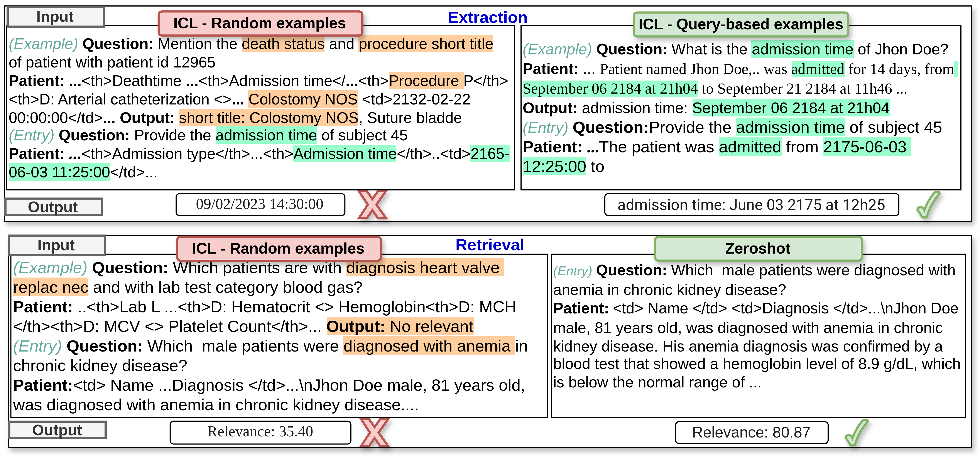Click the 09/02/2023 14:30:00 output box
Image resolution: width=980 pixels, height=456 pixels.
[x=260, y=205]
